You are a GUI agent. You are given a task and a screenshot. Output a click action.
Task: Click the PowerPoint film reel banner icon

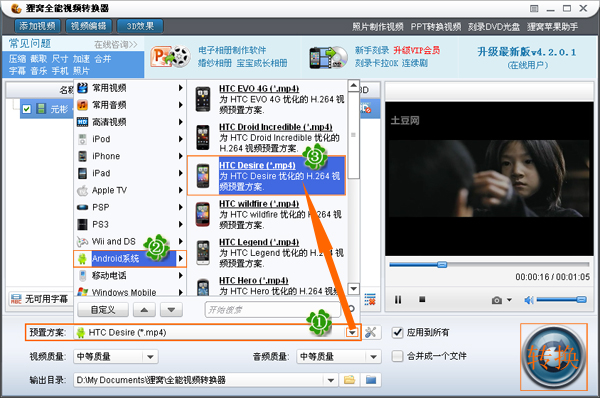pos(170,57)
